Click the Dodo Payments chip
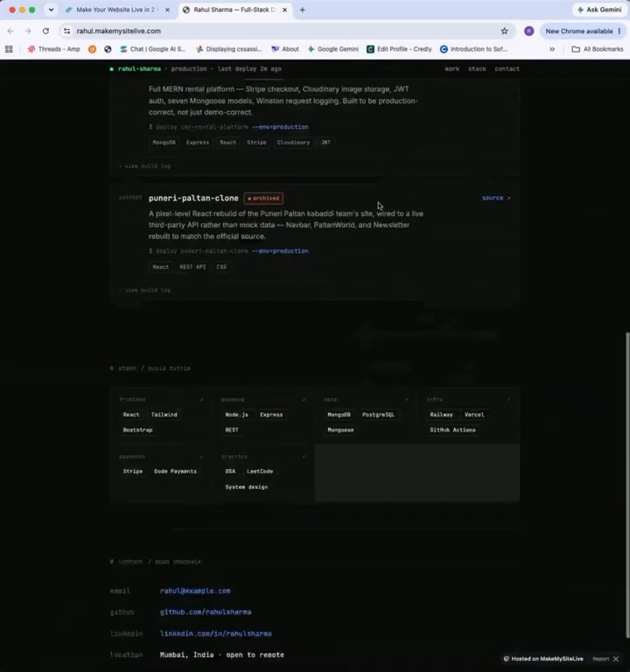 [x=175, y=471]
